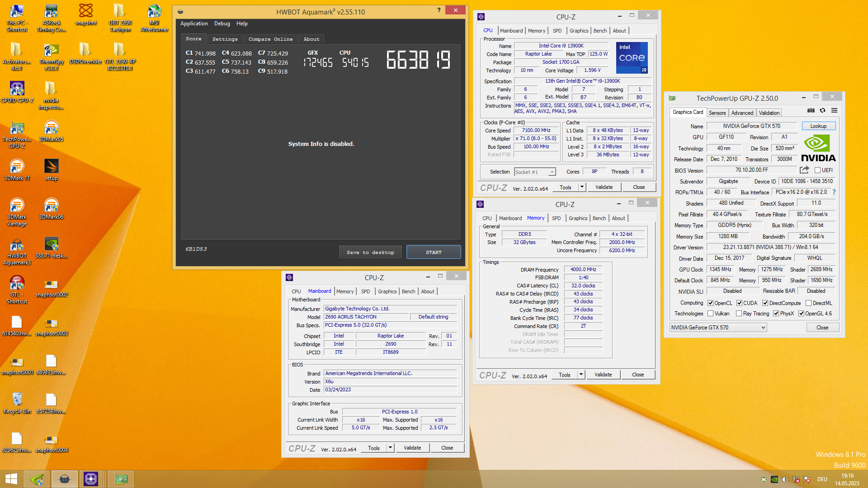Launch 3DMark06 desktop icon

point(51,209)
